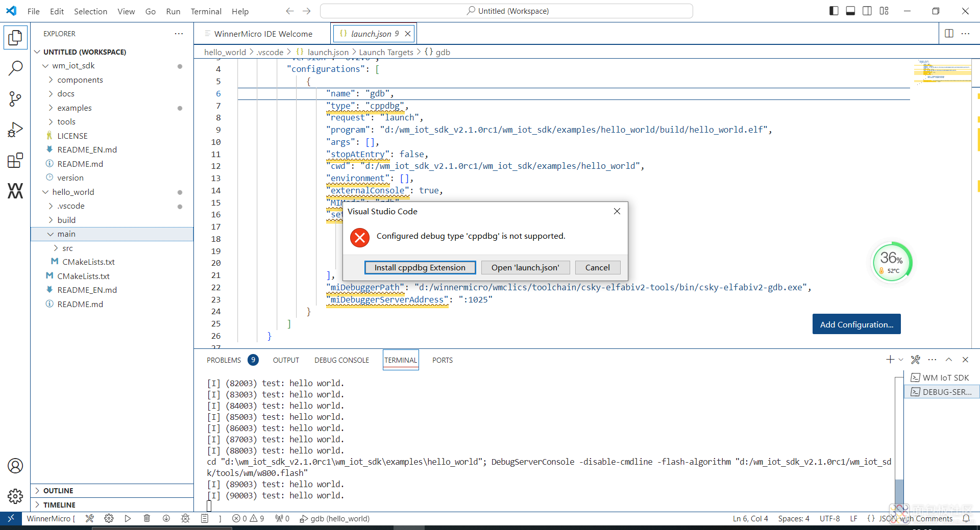Click the notepad monitor icon in status bar
The height and width of the screenshot is (530, 980).
204,518
